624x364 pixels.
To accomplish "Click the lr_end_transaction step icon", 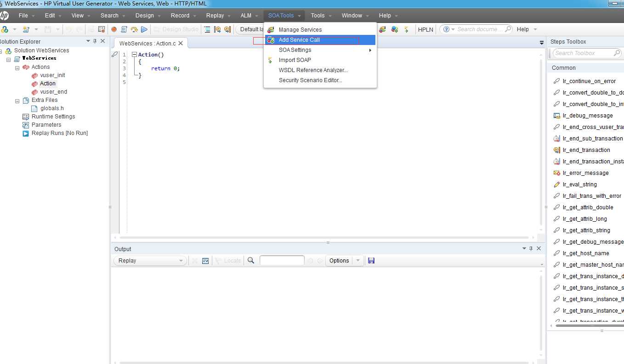I will (x=556, y=150).
